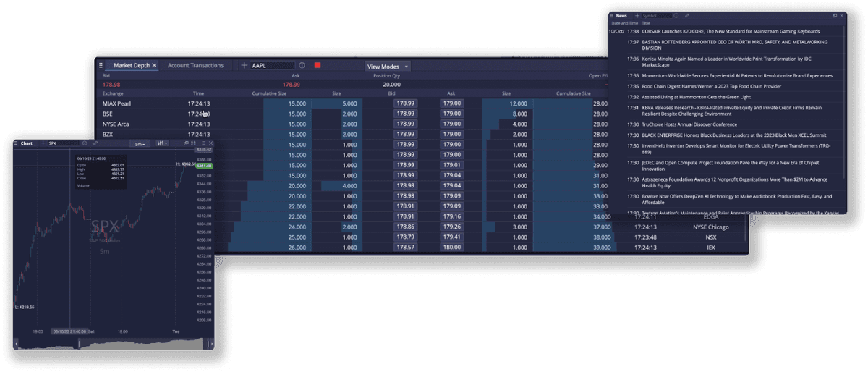The image size is (868, 372).
Task: Click the 178.99 bid button for MIAX Pearl
Action: click(x=405, y=103)
